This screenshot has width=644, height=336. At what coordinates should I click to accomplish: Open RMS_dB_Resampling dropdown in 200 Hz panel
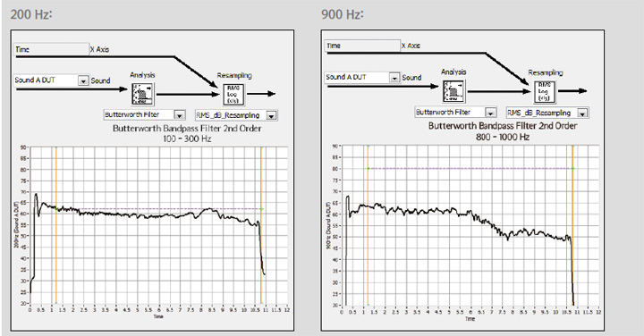pyautogui.click(x=271, y=115)
